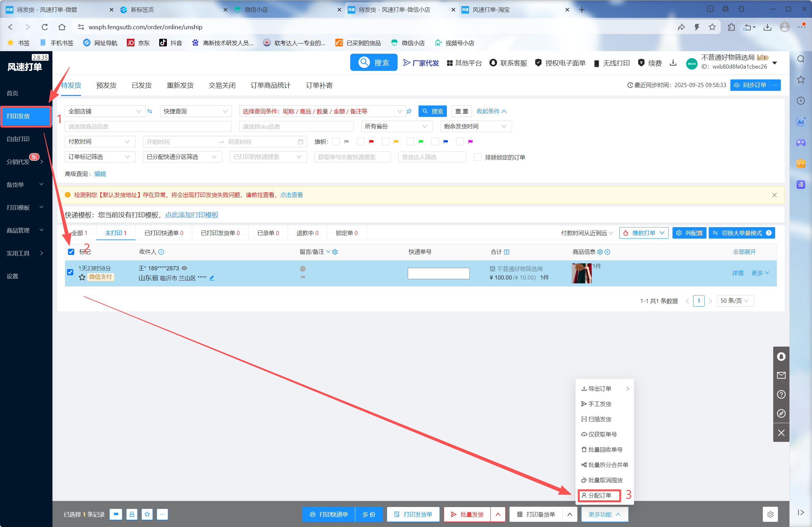Toggle the select-all checkbox in table header
This screenshot has width=812, height=527.
(71, 252)
